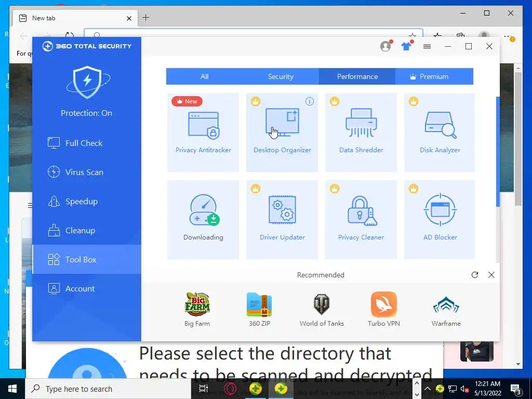This screenshot has height=399, width=532.
Task: Open 360 ZIP recommended app
Action: tap(260, 309)
